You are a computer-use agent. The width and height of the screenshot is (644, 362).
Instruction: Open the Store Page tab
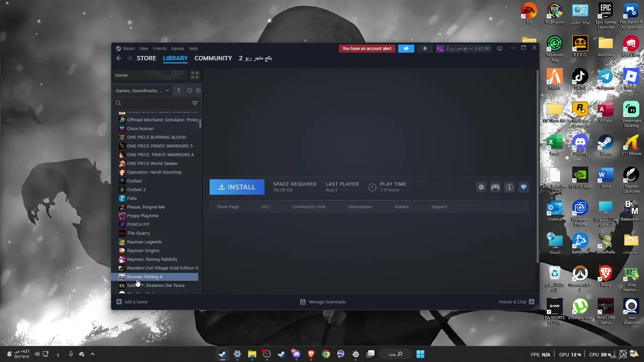(228, 207)
